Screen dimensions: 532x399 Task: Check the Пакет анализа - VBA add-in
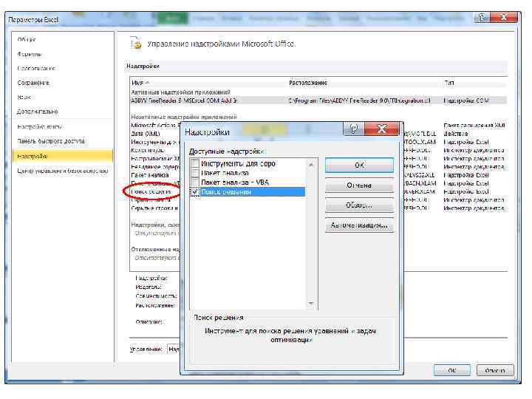[195, 183]
